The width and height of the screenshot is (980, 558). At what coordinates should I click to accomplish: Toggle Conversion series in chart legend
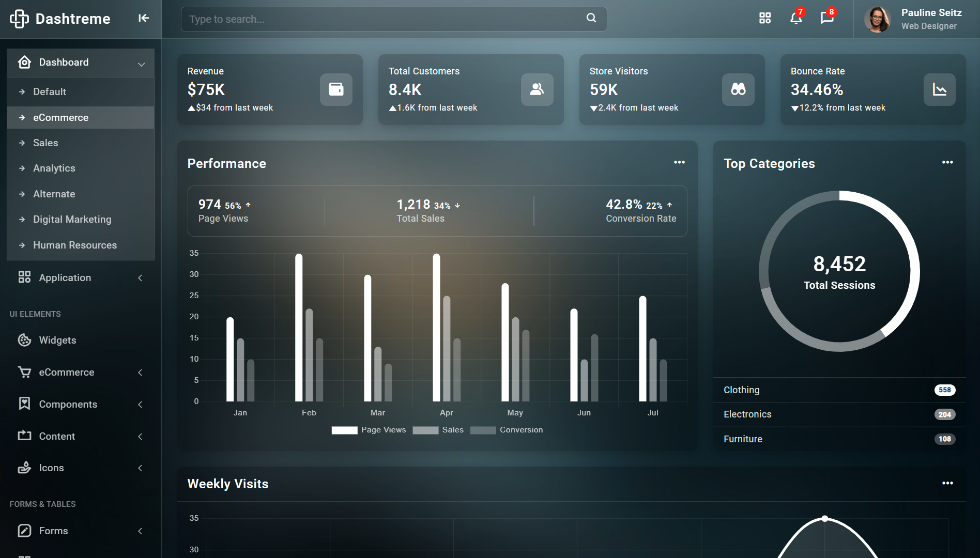(x=507, y=430)
